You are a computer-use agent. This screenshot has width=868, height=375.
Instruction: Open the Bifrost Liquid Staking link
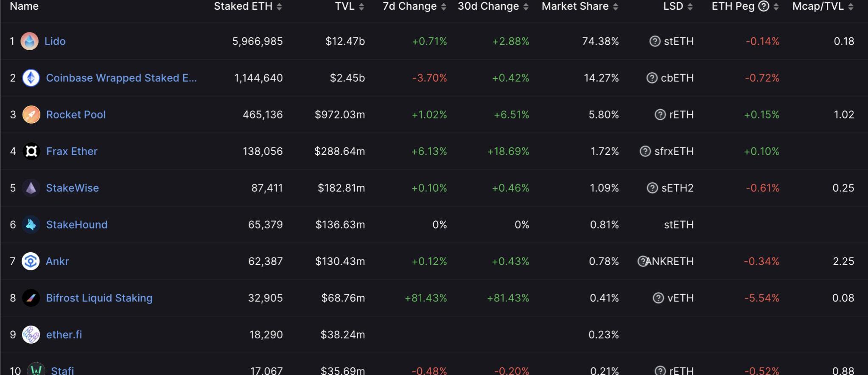point(99,298)
